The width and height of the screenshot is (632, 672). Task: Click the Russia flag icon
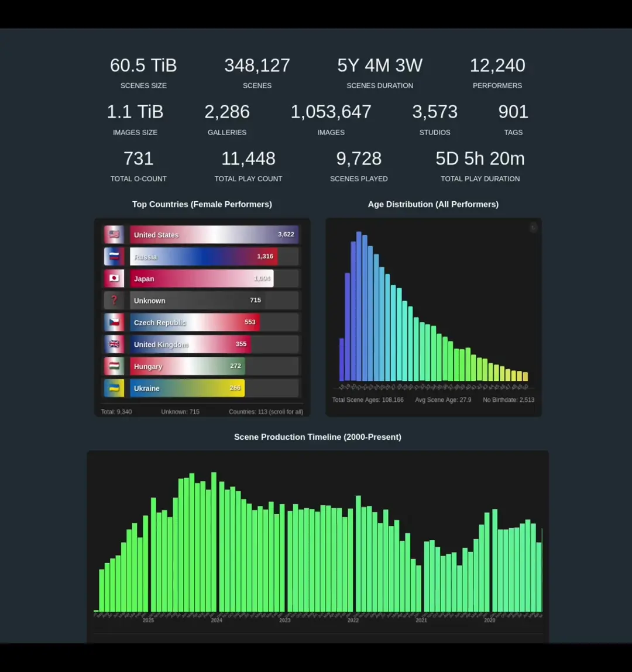pos(114,256)
